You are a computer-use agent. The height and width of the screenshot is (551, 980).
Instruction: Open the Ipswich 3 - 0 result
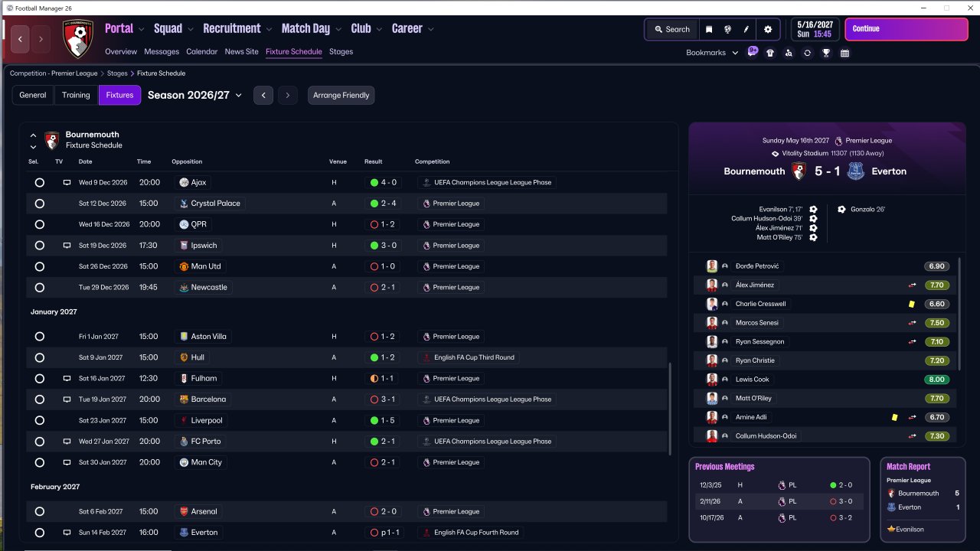click(x=384, y=246)
